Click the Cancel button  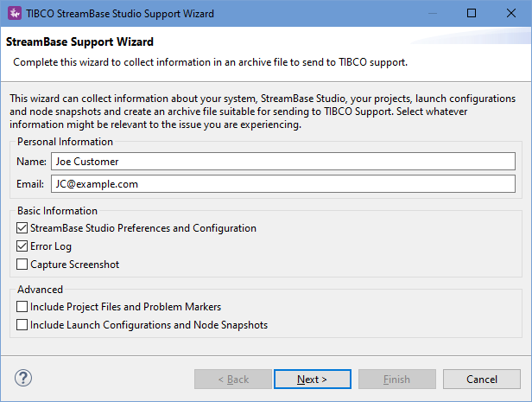[481, 379]
